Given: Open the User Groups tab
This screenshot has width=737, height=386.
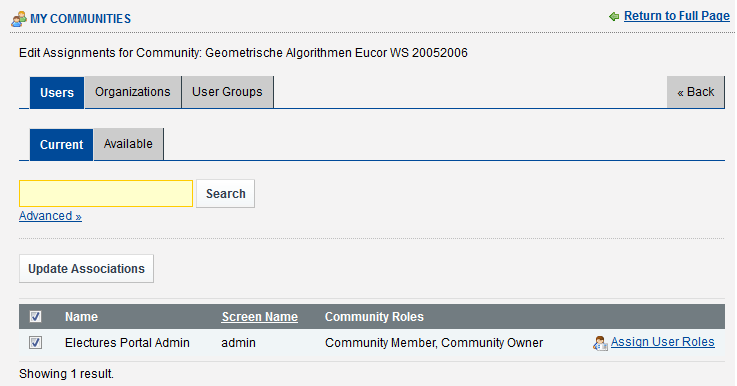Looking at the screenshot, I should tap(227, 92).
